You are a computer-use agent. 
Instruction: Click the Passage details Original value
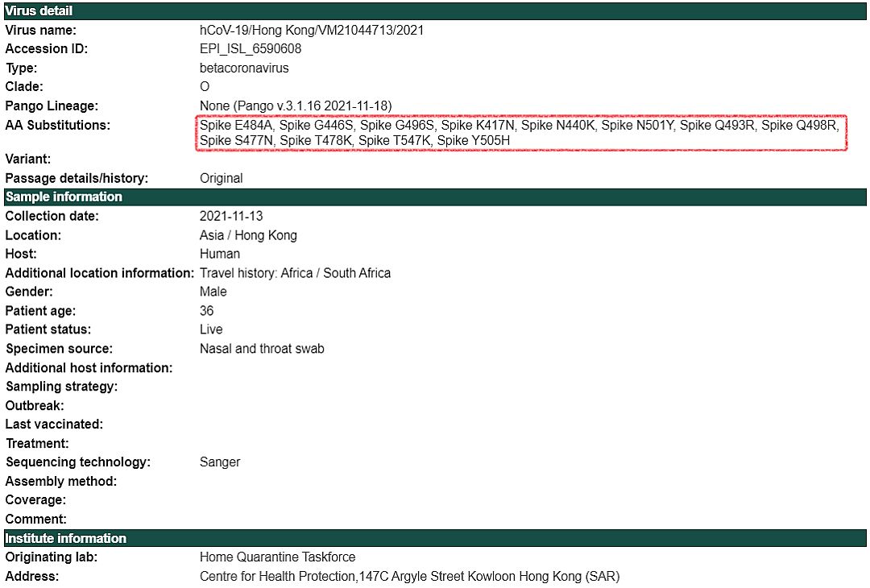[x=222, y=179]
